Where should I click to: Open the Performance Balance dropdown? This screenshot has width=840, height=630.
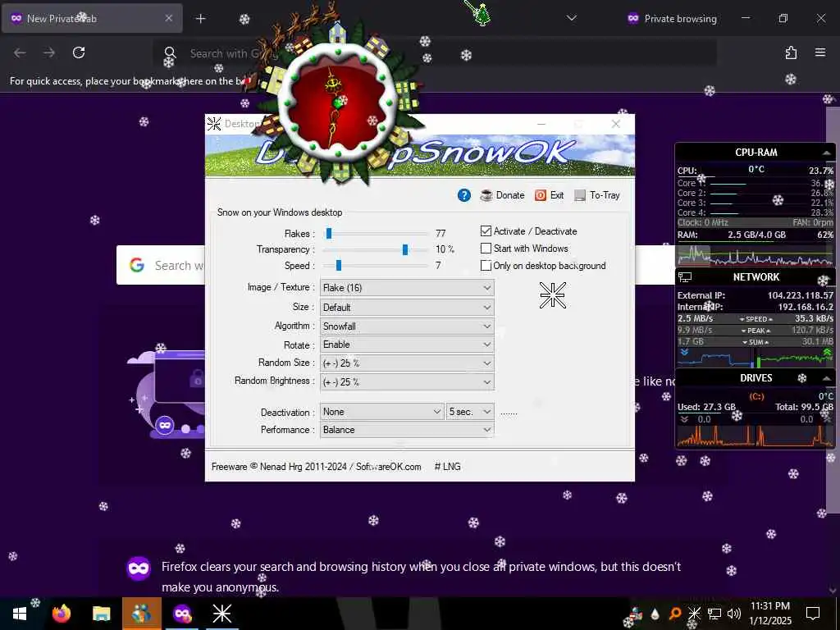pyautogui.click(x=407, y=430)
